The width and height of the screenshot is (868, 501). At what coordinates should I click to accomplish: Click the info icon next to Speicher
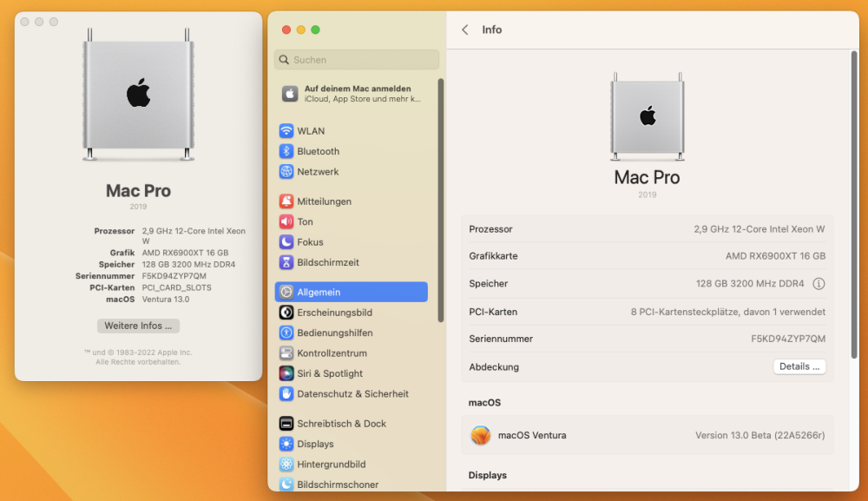(819, 283)
